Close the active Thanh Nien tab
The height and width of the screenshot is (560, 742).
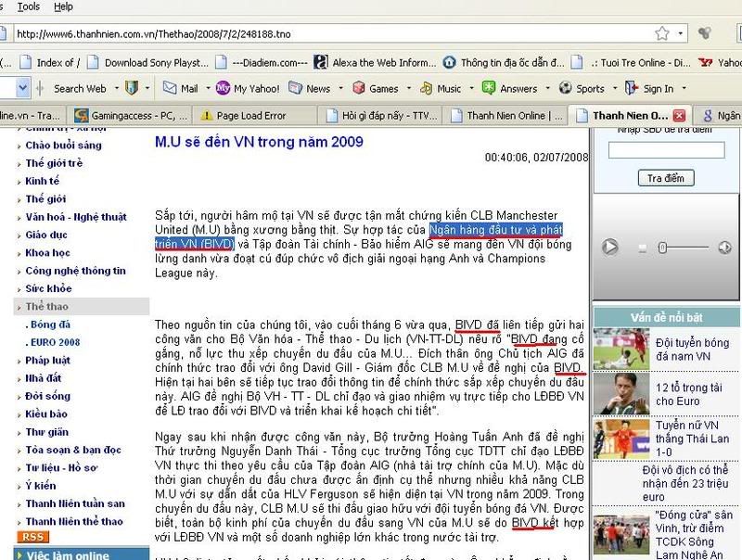click(679, 115)
